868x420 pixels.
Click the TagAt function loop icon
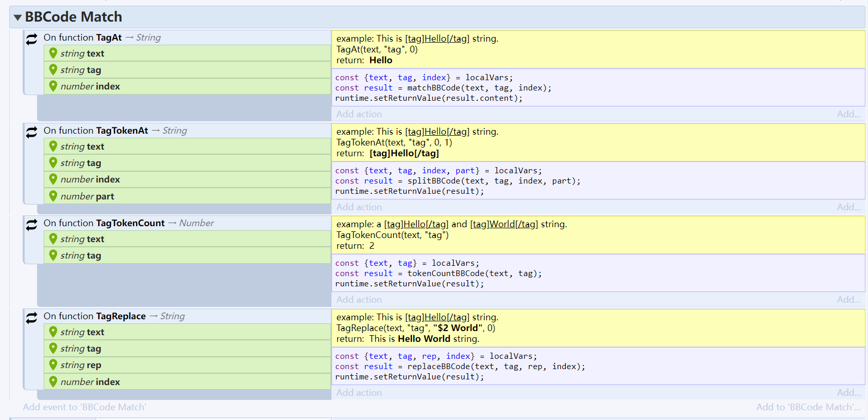pyautogui.click(x=32, y=39)
